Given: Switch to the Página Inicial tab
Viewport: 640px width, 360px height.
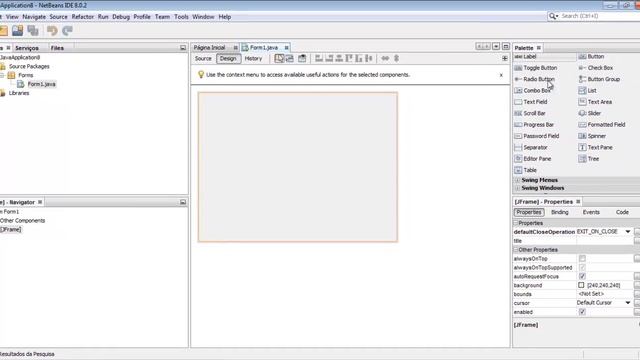Looking at the screenshot, I should (209, 48).
